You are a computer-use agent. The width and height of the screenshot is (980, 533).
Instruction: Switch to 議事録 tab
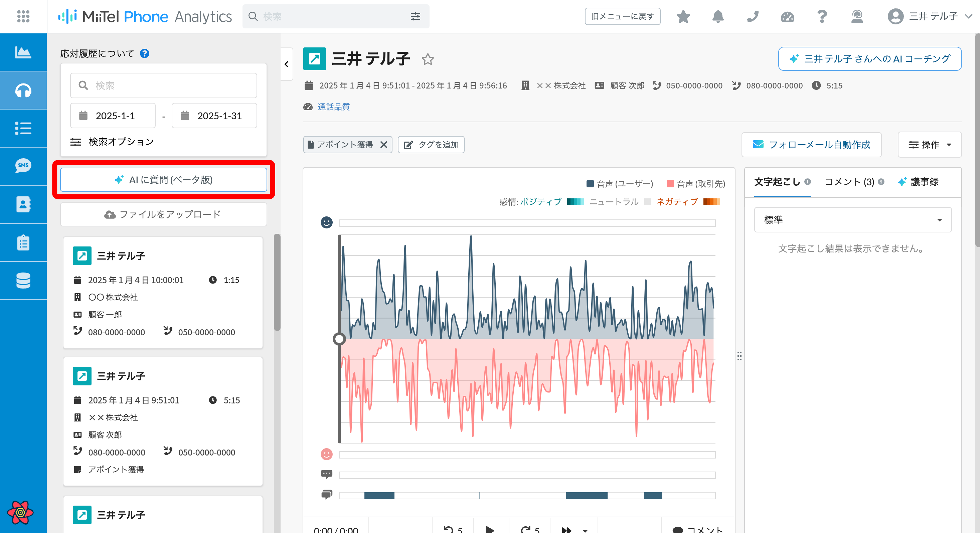(x=918, y=182)
